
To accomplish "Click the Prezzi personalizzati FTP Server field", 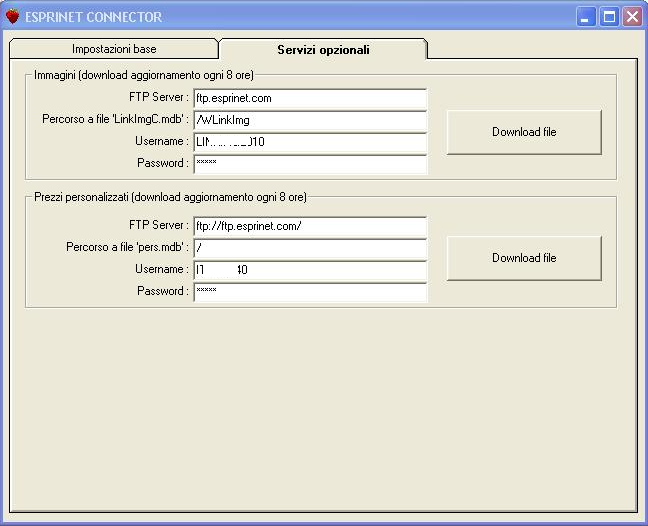I will (x=310, y=226).
